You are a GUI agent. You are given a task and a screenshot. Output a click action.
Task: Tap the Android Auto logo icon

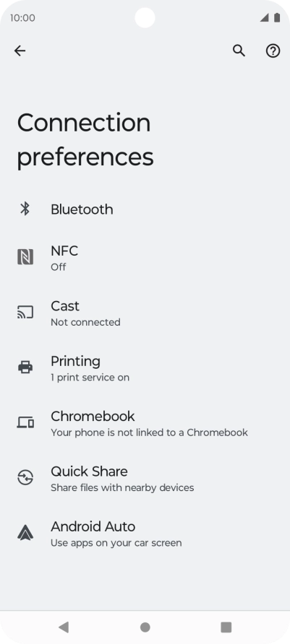click(x=25, y=532)
